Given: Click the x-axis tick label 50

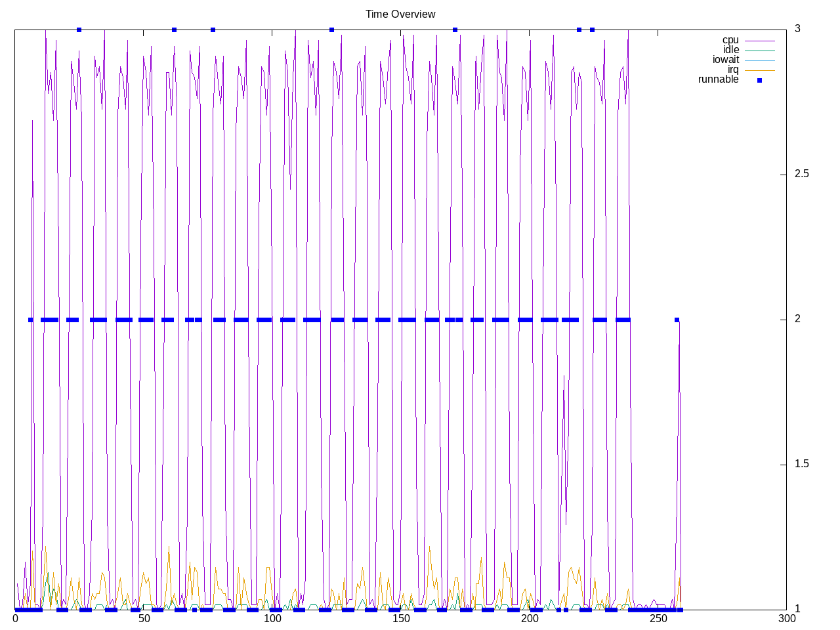Looking at the screenshot, I should [x=144, y=619].
